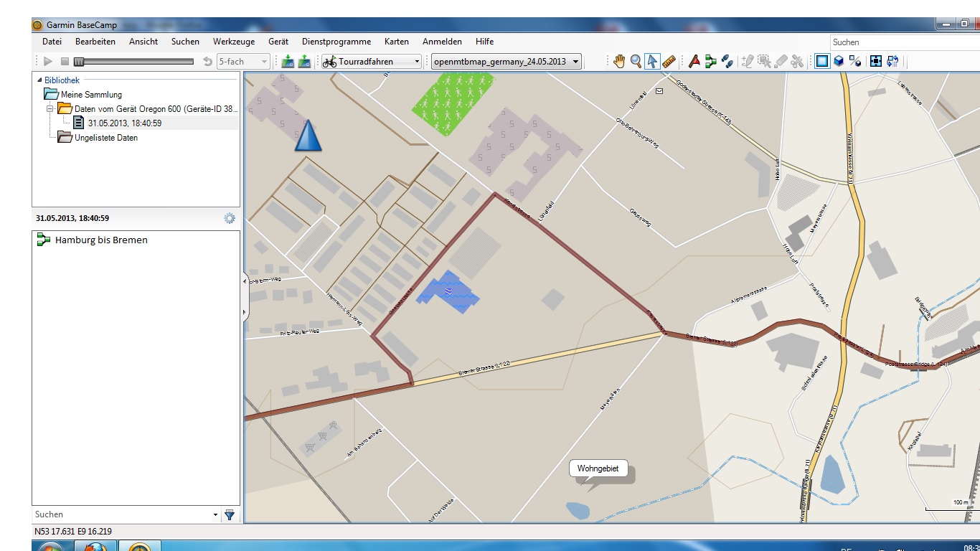Open the Werkzeuge menu
The image size is (980, 551).
point(234,42)
